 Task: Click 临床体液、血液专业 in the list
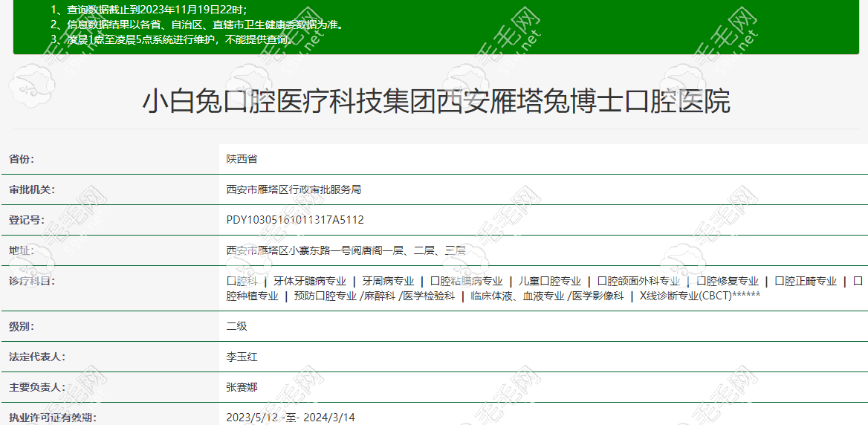pos(517,296)
